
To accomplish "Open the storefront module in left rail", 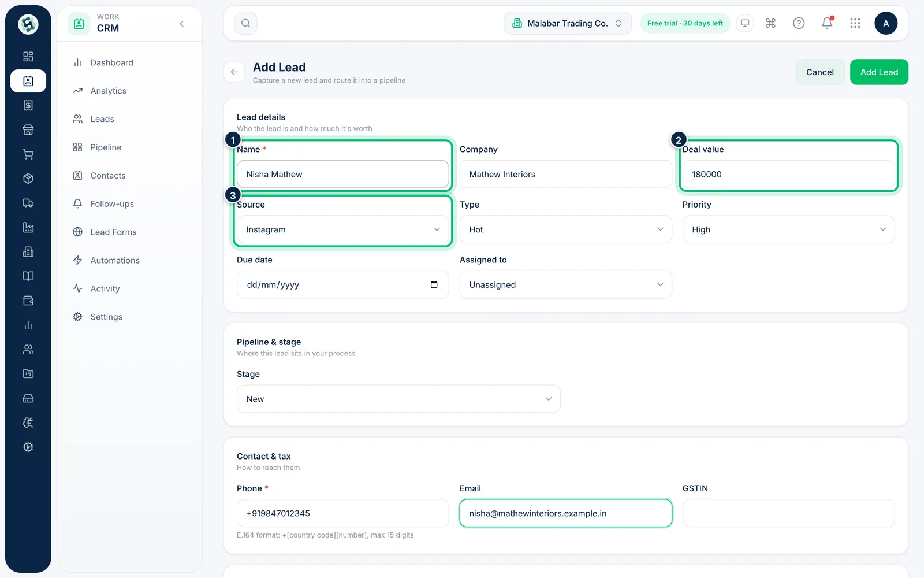I will (28, 130).
